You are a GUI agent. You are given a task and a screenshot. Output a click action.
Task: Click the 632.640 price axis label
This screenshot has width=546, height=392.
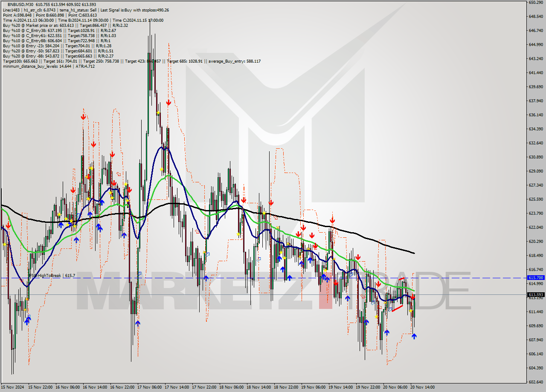[x=536, y=143]
